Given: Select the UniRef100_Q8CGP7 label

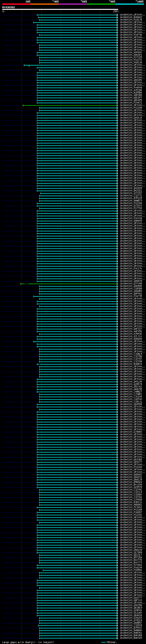Looking at the screenshot, I should (x=131, y=98).
